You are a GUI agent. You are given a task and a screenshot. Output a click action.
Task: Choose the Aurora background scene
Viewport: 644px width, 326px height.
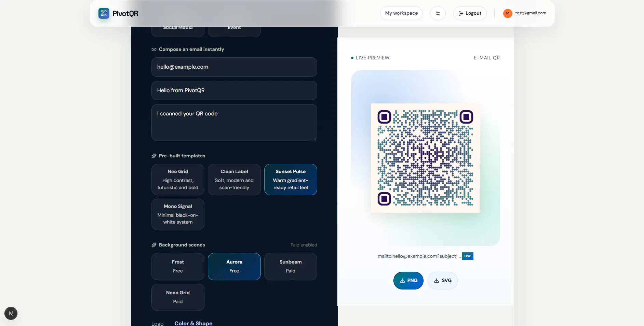click(234, 267)
